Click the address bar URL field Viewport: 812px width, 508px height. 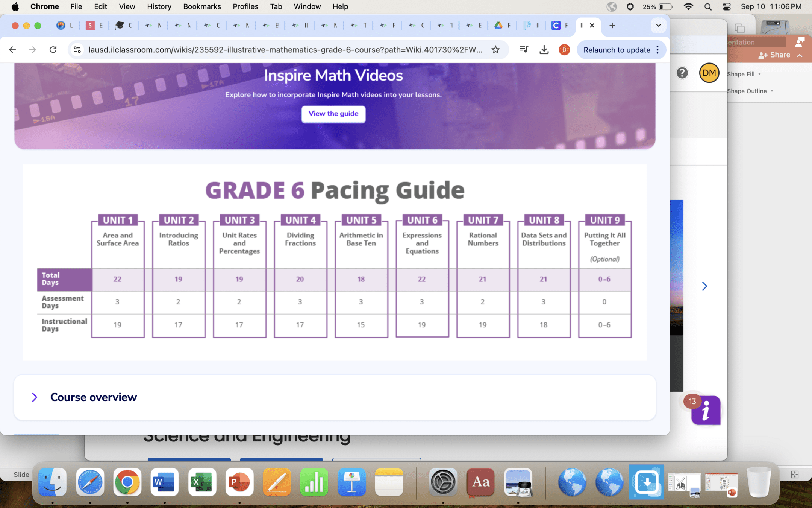[285, 50]
